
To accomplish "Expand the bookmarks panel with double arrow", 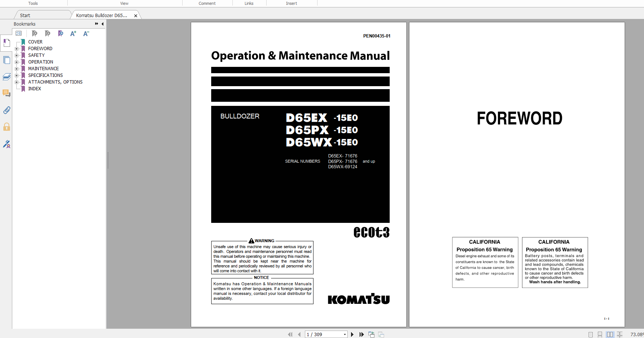I will [x=97, y=24].
